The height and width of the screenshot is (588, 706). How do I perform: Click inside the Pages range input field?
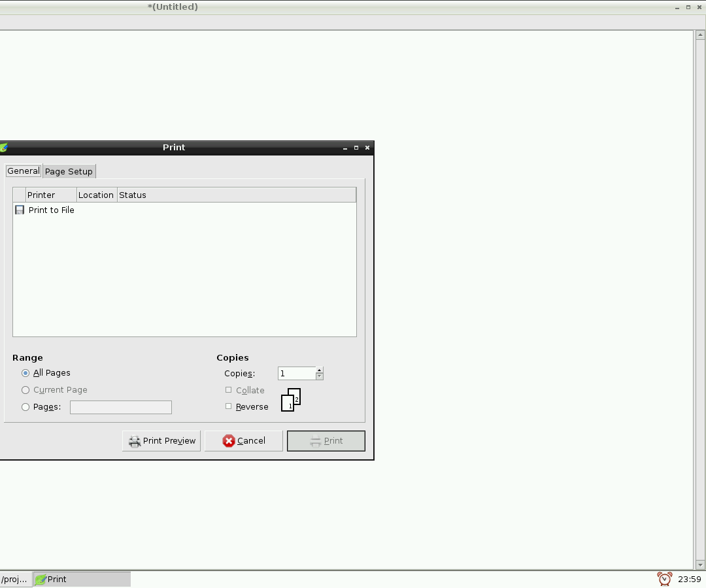(120, 406)
